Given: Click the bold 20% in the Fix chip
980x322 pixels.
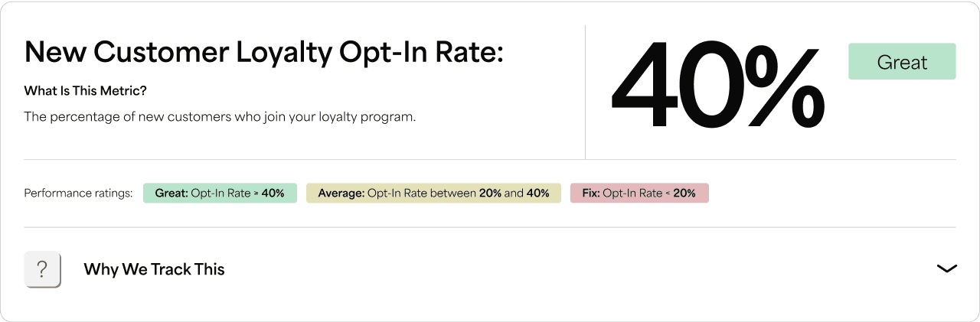Looking at the screenshot, I should coord(684,194).
